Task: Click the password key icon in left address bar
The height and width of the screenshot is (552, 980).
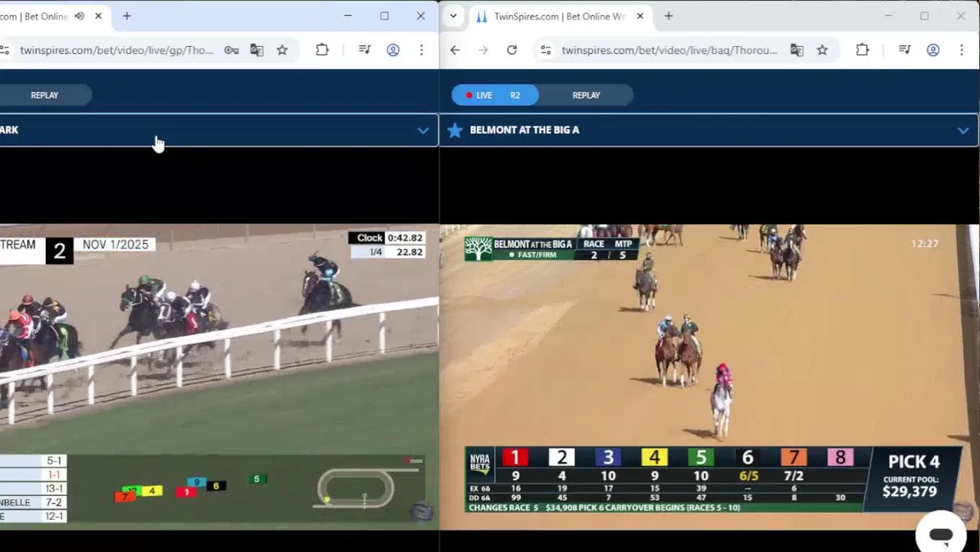Action: click(x=231, y=51)
